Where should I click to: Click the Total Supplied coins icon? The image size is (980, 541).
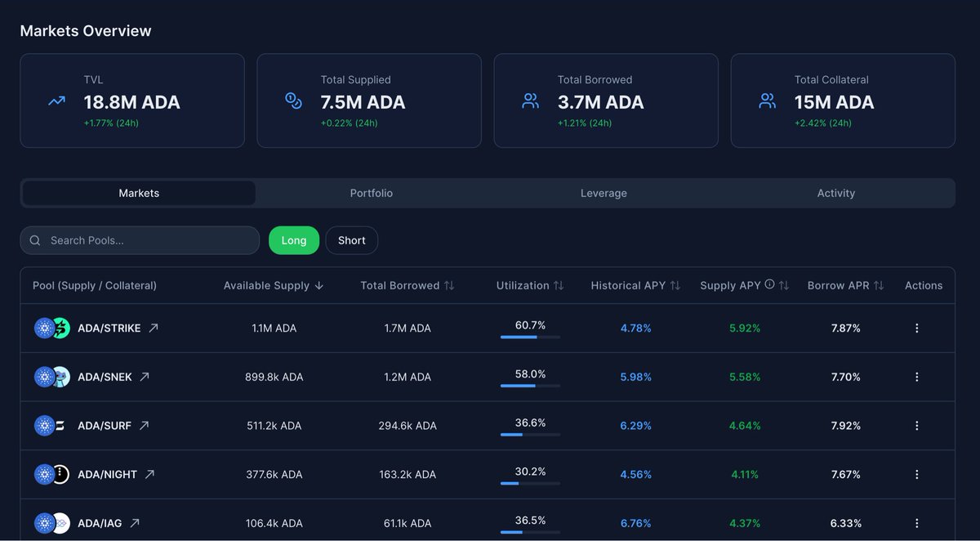pyautogui.click(x=293, y=101)
